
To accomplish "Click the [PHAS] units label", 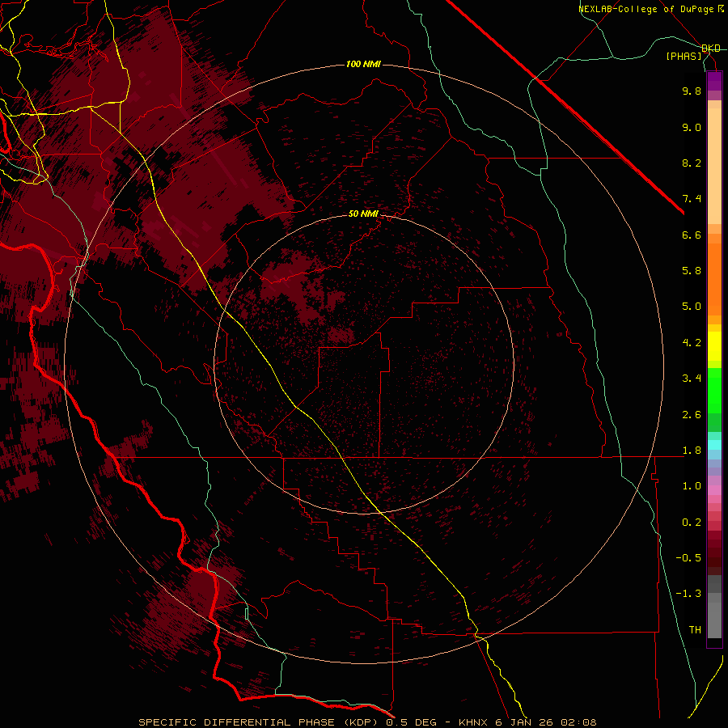I will [684, 56].
